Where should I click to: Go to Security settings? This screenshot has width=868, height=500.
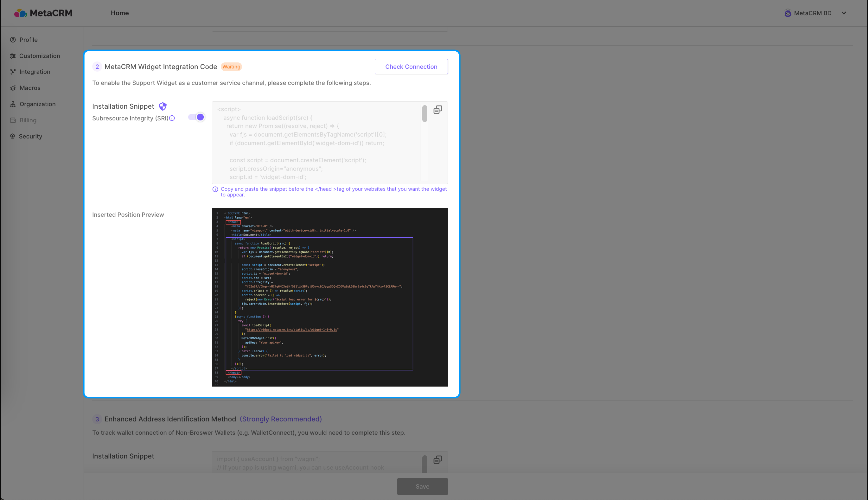[30, 136]
